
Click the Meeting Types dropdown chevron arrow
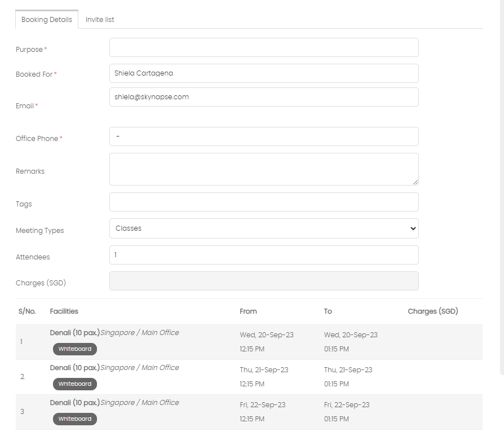point(413,228)
